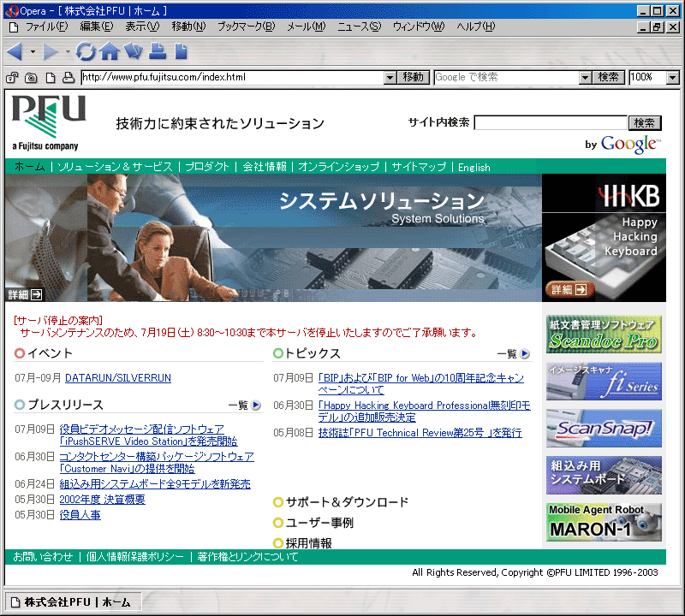Open the ニュース menu
The width and height of the screenshot is (685, 616).
pos(360,27)
